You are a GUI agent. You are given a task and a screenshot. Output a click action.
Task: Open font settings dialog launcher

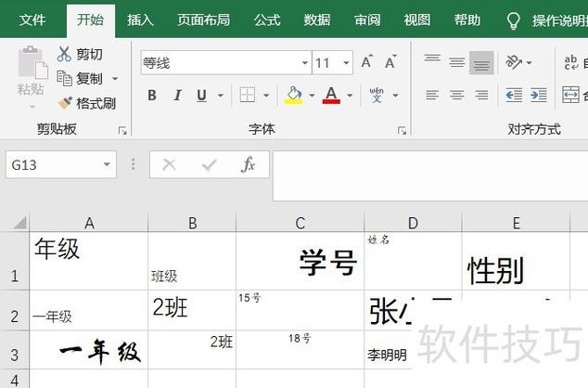[x=402, y=131]
